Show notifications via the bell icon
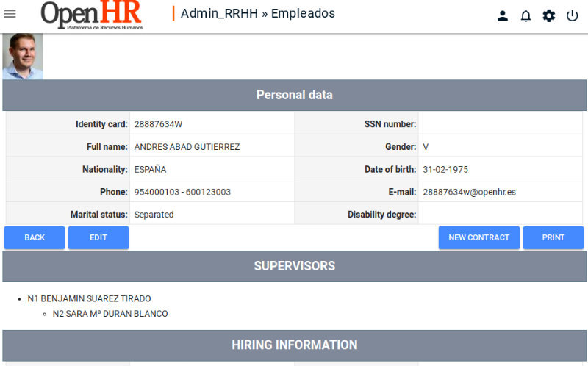Viewport: 588px width, 366px height. [526, 15]
